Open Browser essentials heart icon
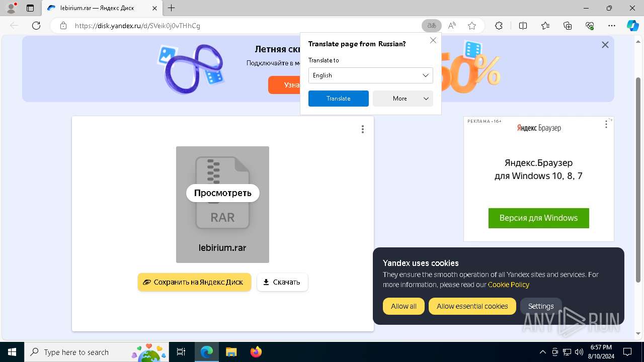 coord(590,26)
